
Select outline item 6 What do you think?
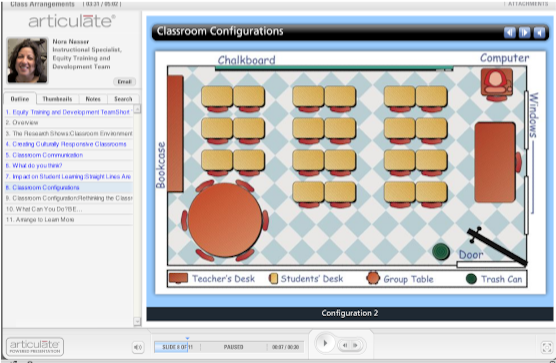[x=68, y=166]
